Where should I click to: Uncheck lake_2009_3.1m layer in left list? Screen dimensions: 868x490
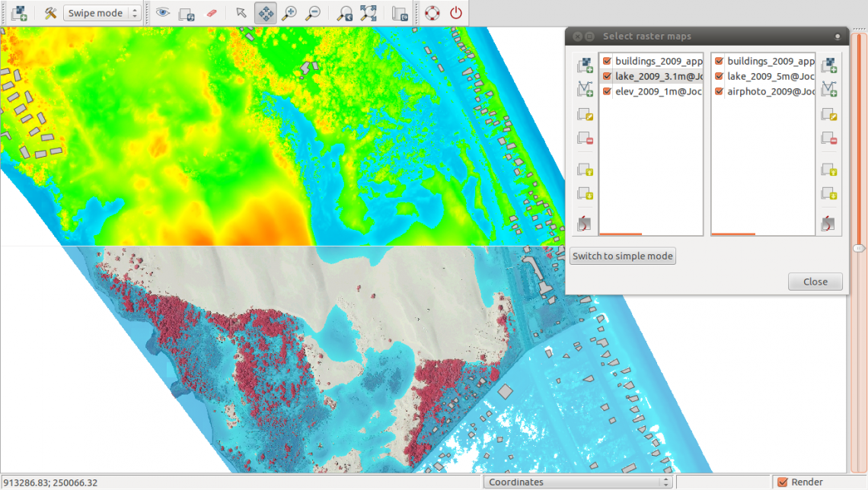click(607, 76)
